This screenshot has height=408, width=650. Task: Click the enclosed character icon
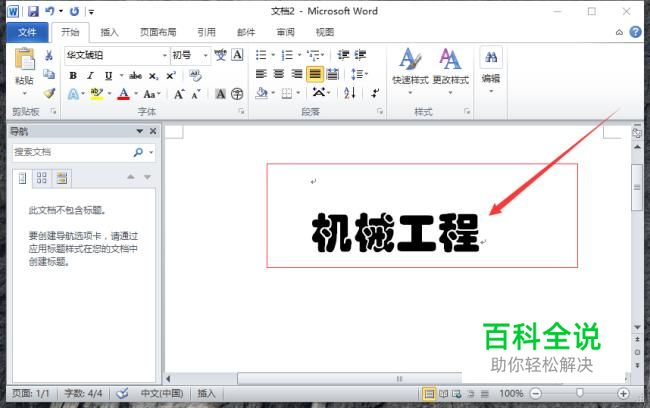[237, 94]
